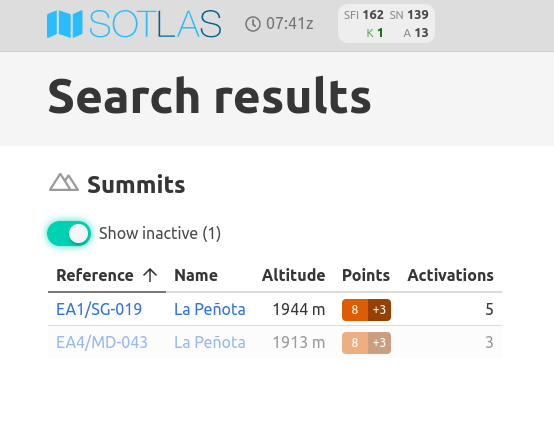Sort by the Name column header
This screenshot has width=554, height=421.
pos(196,275)
